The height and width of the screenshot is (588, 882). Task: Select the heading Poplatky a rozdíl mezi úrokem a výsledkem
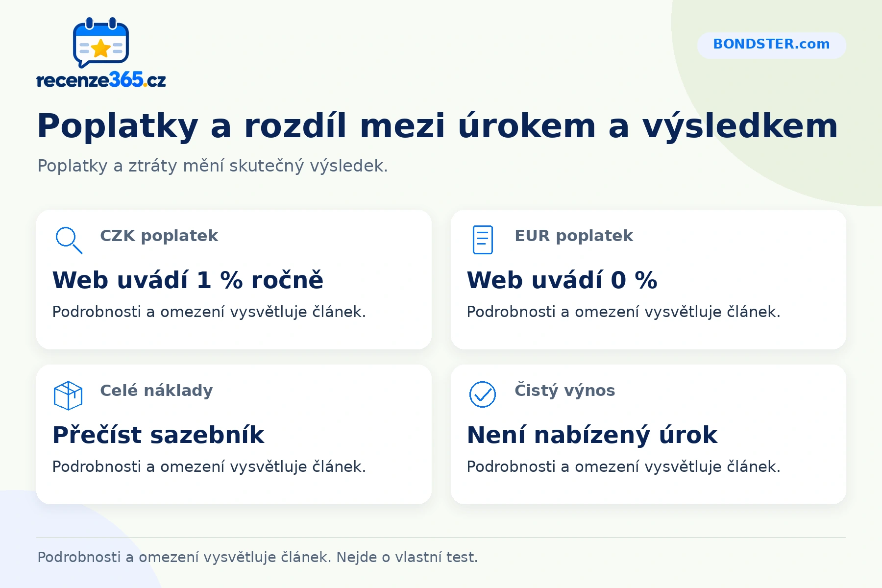pyautogui.click(x=437, y=126)
